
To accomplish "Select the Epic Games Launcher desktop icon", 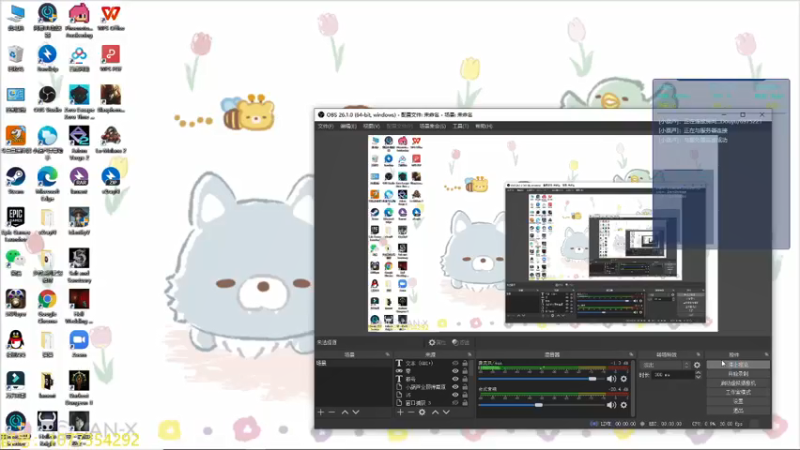I will pos(16,224).
